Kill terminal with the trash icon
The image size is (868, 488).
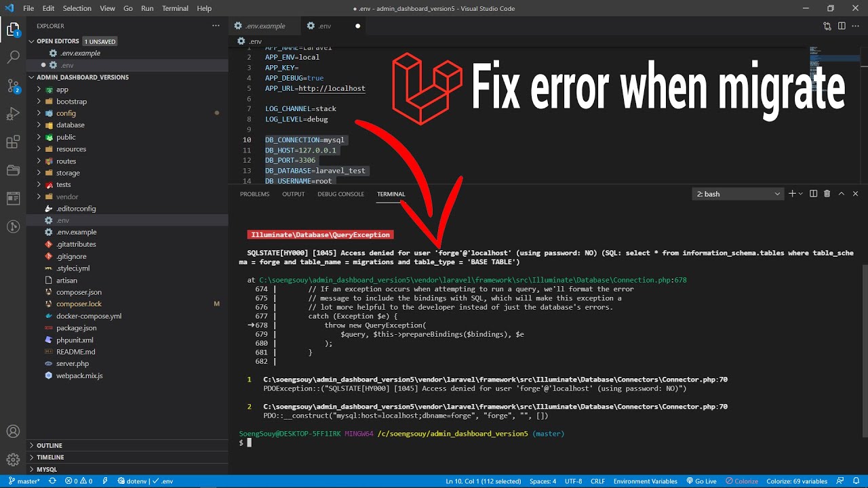(x=827, y=194)
